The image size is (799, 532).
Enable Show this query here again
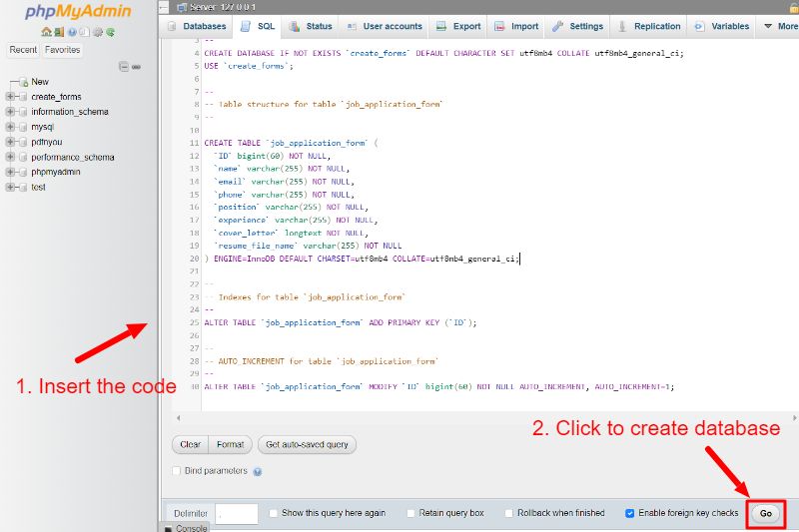pyautogui.click(x=273, y=513)
